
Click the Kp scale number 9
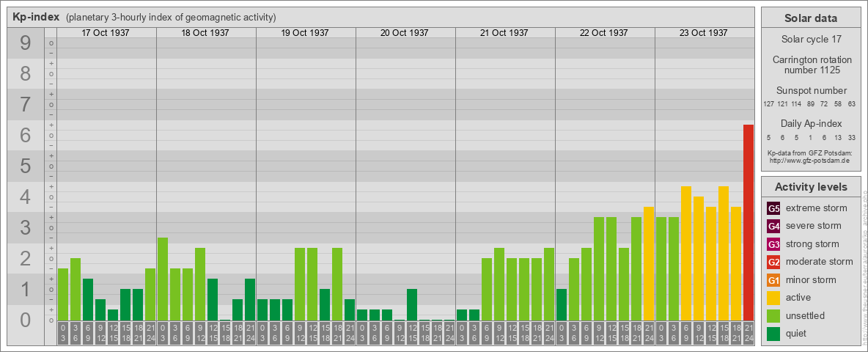click(x=25, y=43)
